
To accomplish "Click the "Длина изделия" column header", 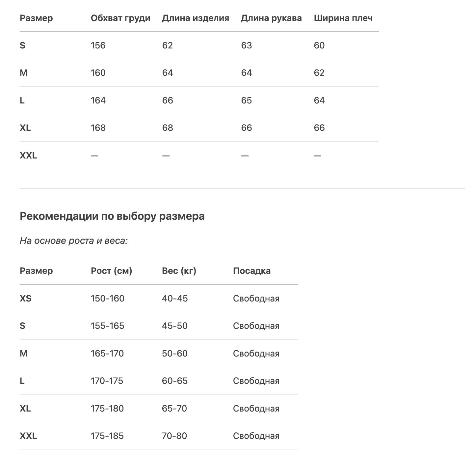I will pyautogui.click(x=195, y=18).
